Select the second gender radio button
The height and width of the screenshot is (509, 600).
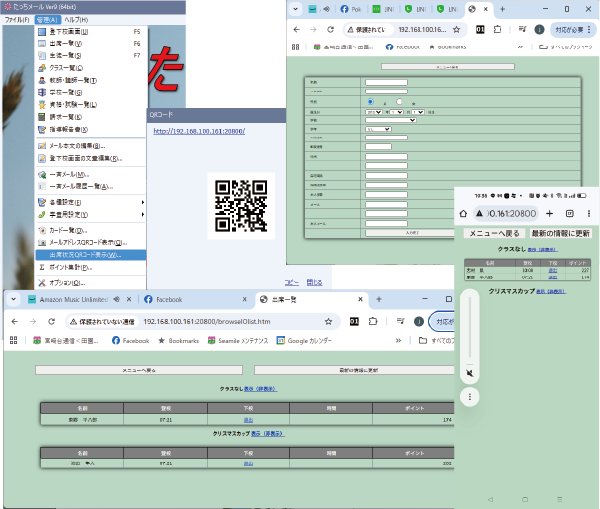[398, 102]
